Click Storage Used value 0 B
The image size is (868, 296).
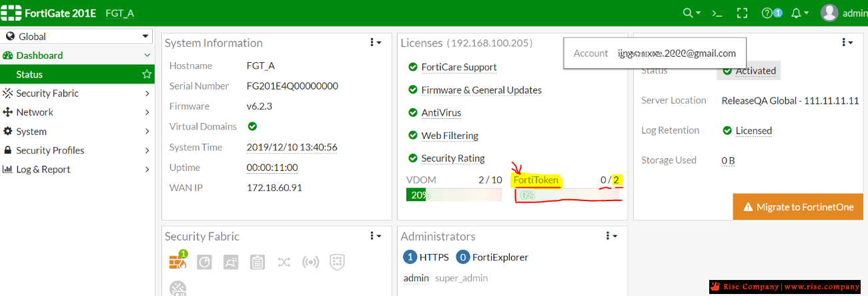pos(728,160)
